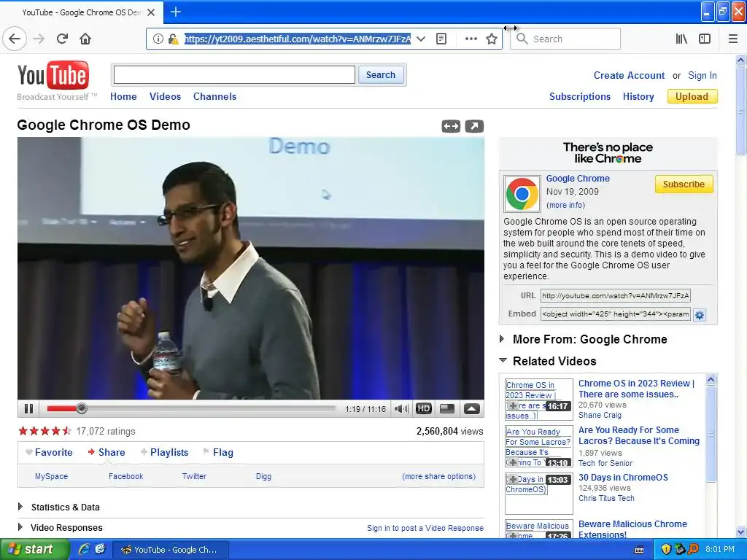Open the Videos tab
Viewport: 747px width, 560px height.
coord(165,97)
